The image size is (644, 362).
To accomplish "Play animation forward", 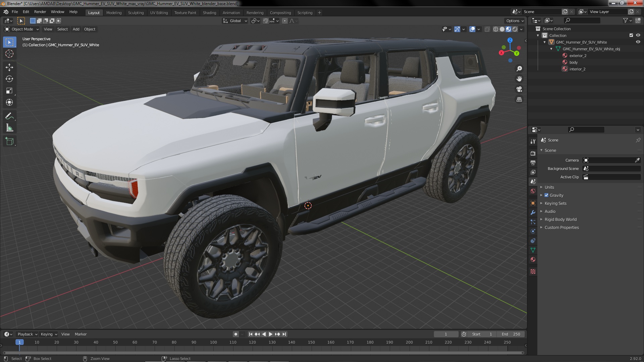I will [271, 334].
